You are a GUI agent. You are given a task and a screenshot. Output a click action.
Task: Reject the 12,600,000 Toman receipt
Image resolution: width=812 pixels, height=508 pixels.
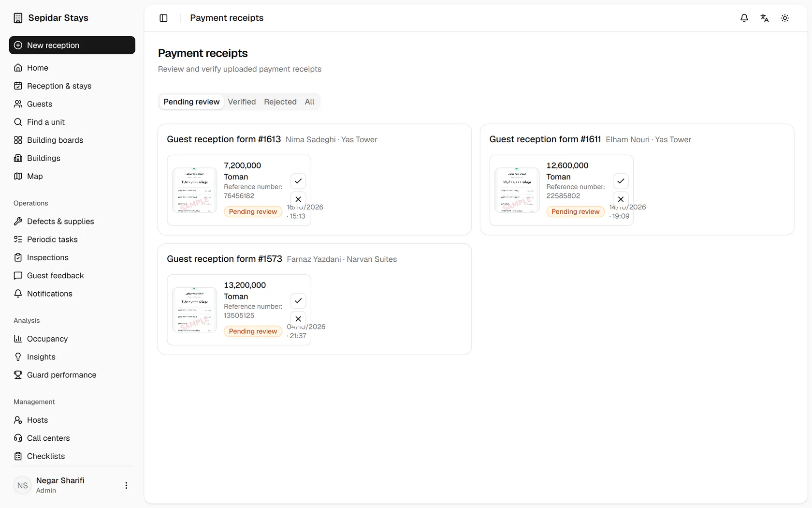click(621, 199)
